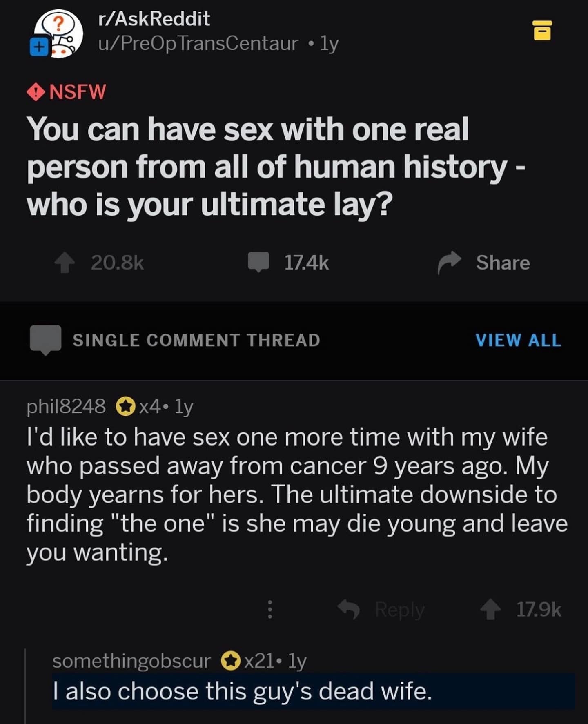
Task: Open the post comments bubble icon
Action: pyautogui.click(x=258, y=262)
